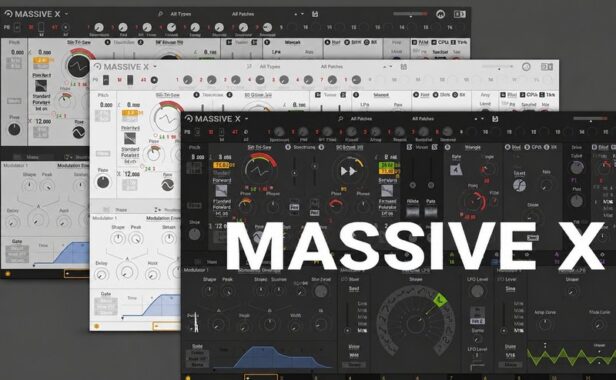This screenshot has height=380, width=616.
Task: Toggle first noise source button in the front window
Action: point(409,147)
